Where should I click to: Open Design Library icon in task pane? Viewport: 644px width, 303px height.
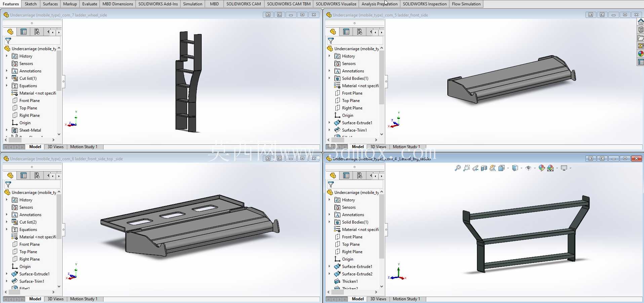click(x=641, y=30)
